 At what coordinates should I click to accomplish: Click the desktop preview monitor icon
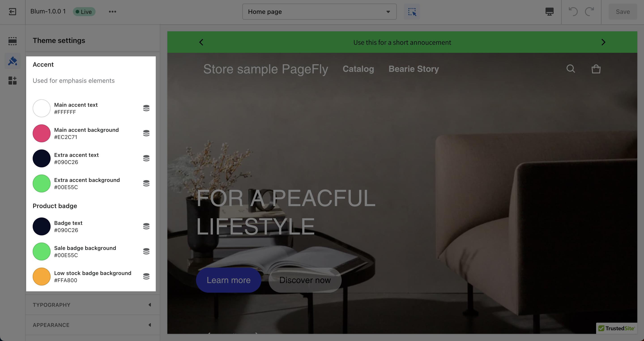pyautogui.click(x=549, y=11)
